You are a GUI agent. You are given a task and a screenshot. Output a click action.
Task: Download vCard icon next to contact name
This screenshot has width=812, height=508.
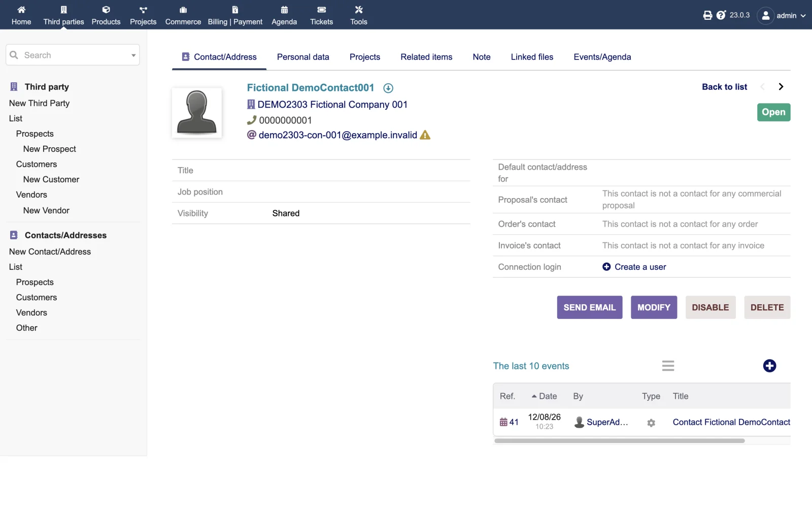click(388, 88)
